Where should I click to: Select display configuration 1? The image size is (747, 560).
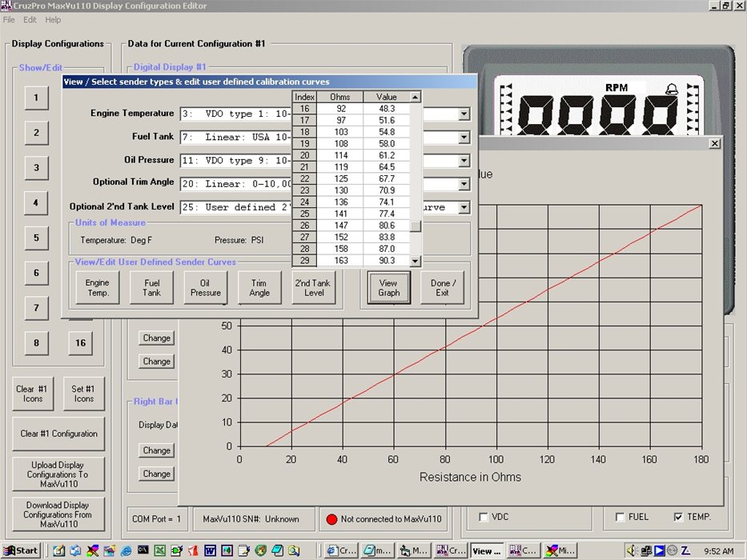(36, 98)
